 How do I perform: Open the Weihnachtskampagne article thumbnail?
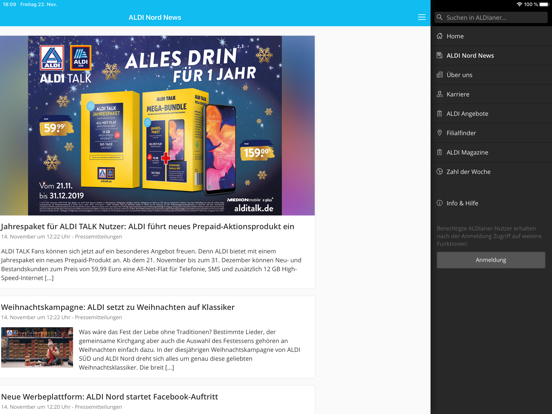click(37, 347)
